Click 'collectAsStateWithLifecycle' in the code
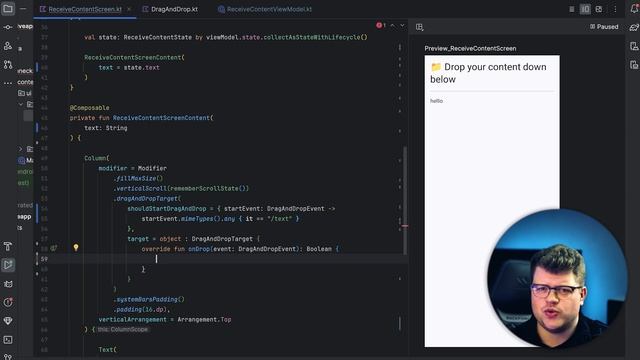Image resolution: width=640 pixels, height=360 pixels. point(311,37)
